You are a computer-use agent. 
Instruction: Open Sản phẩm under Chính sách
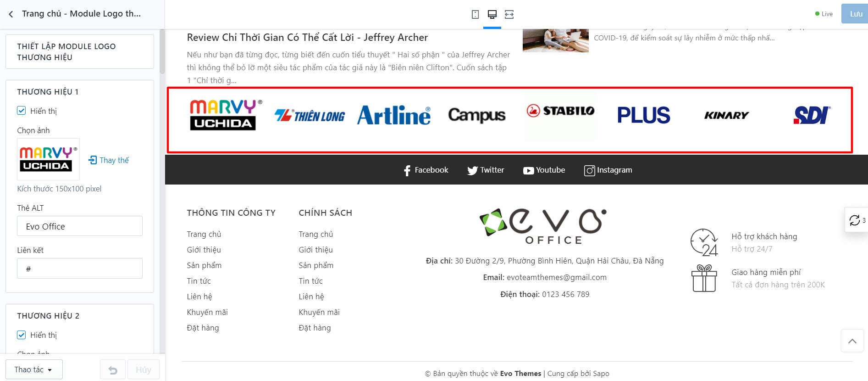[316, 265]
